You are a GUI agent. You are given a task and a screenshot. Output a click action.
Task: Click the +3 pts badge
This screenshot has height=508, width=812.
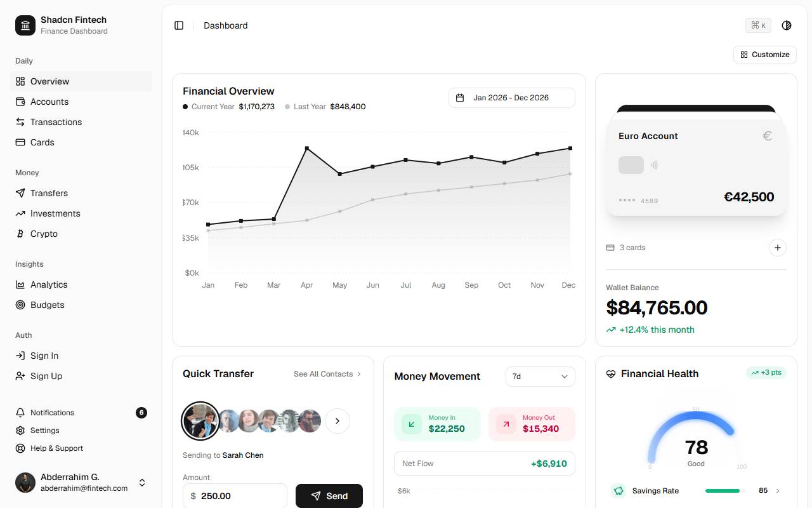[766, 373]
